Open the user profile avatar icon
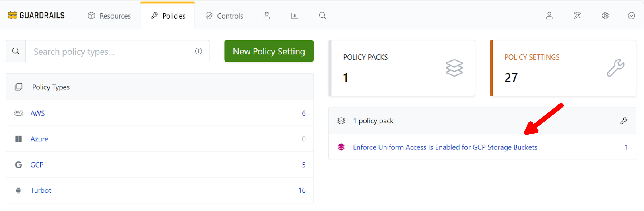 click(549, 16)
